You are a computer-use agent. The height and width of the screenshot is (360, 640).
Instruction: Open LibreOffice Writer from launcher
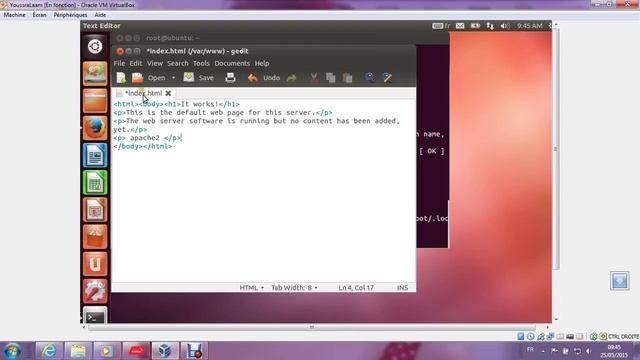(x=95, y=155)
